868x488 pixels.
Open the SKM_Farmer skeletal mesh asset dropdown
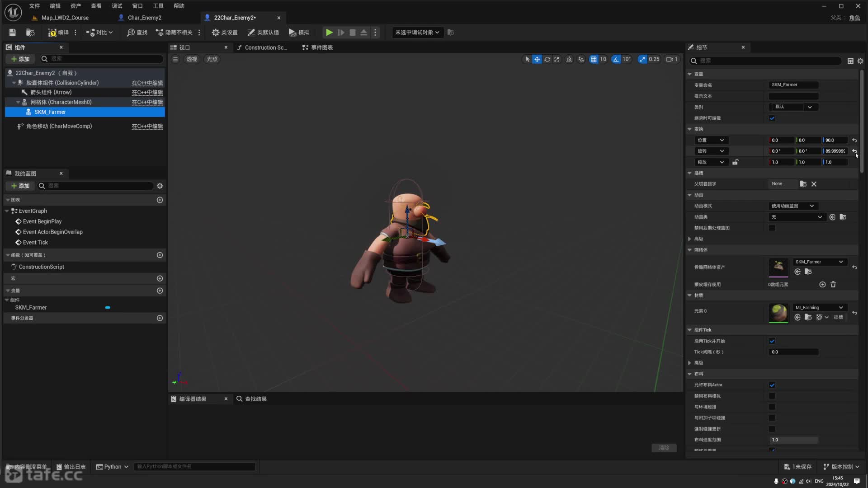click(x=820, y=262)
